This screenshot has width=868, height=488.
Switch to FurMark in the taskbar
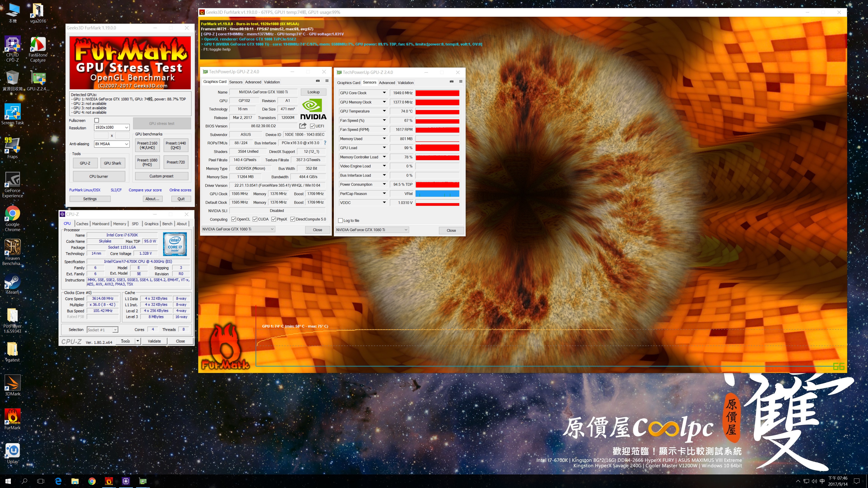tap(109, 481)
